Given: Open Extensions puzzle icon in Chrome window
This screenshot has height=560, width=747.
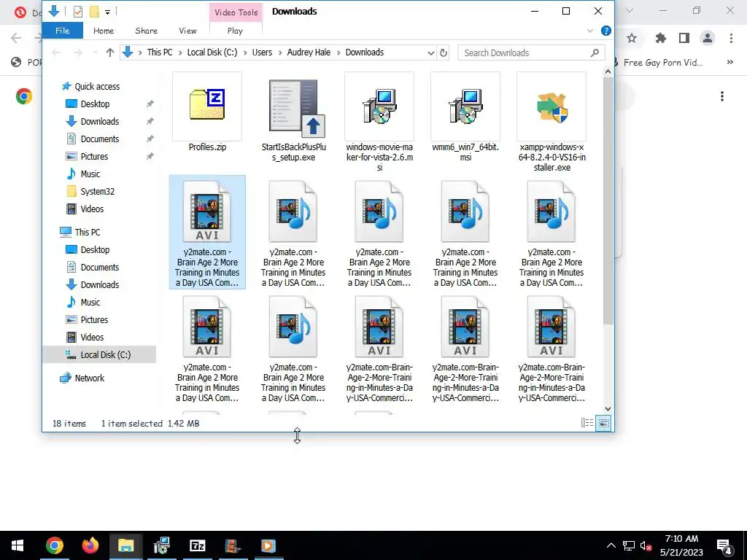Looking at the screenshot, I should [x=660, y=38].
